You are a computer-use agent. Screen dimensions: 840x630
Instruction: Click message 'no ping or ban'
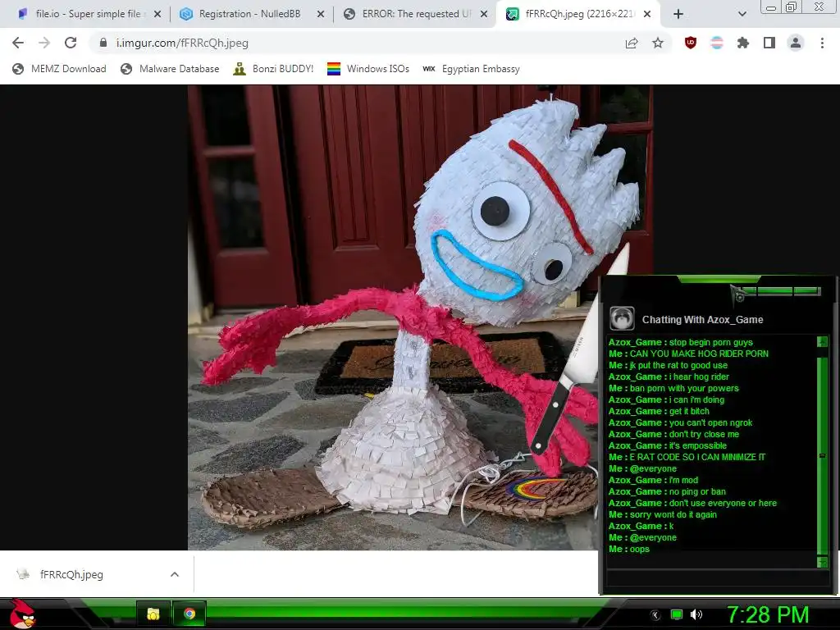[697, 491]
